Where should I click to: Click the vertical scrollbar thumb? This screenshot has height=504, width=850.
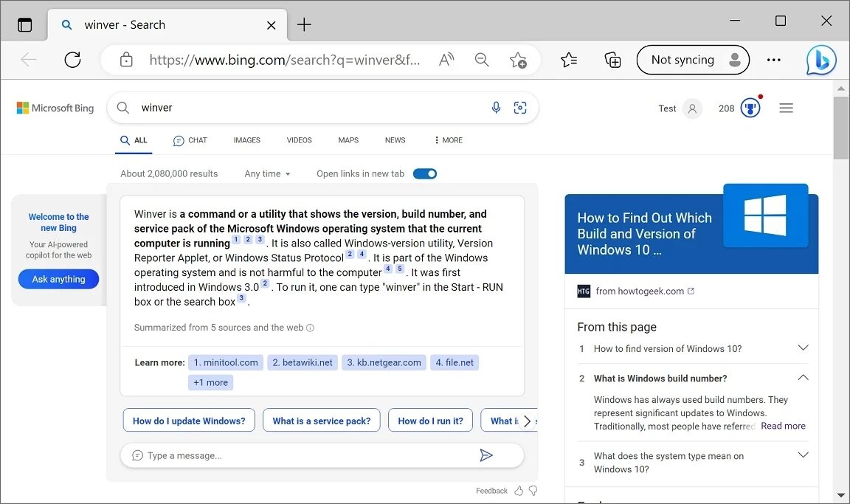click(x=841, y=128)
